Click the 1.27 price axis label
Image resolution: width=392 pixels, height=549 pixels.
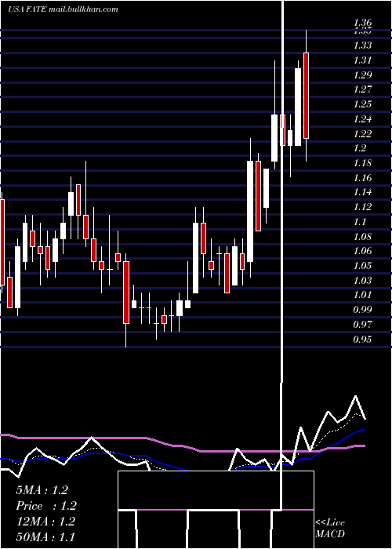point(362,89)
